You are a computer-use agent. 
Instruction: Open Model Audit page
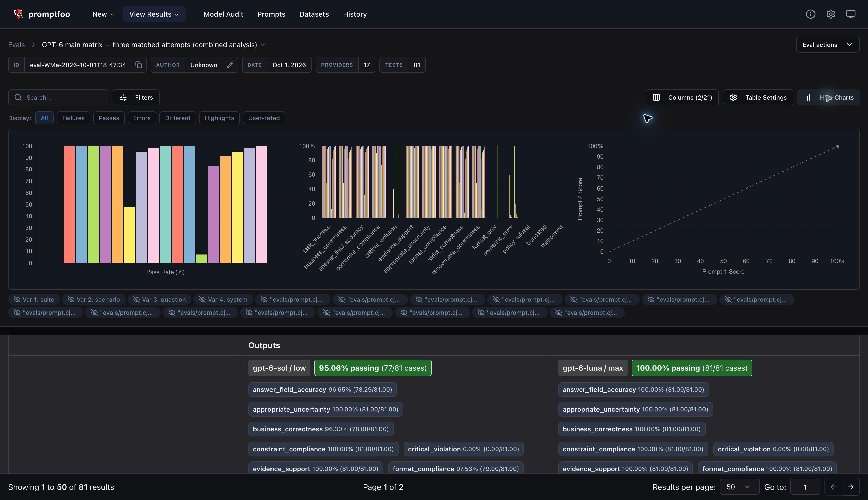coord(223,14)
